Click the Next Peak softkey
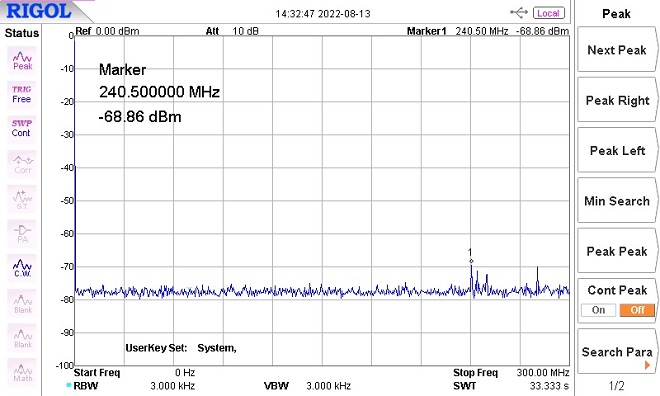This screenshot has width=660, height=396. tap(617, 50)
